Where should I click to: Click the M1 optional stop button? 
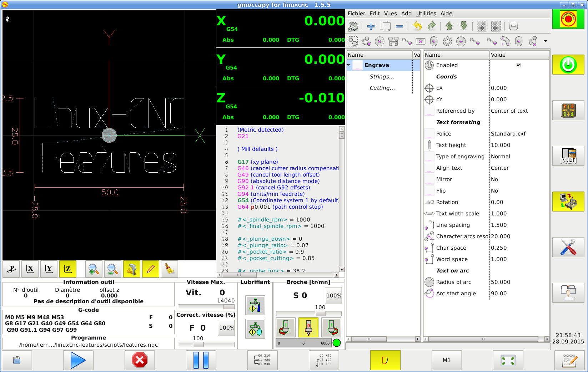[x=447, y=360]
